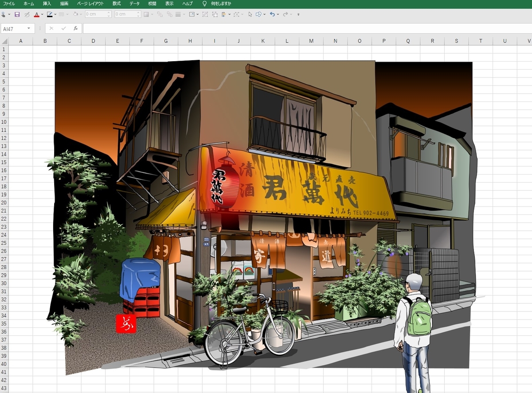Click the font color A icon
Screen dimensions: 532x393
[36, 14]
